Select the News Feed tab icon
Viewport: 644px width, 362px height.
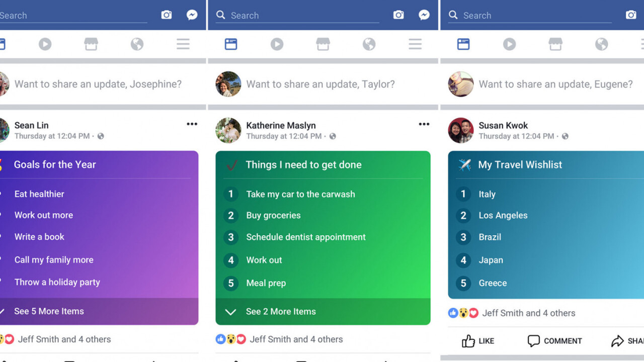230,44
